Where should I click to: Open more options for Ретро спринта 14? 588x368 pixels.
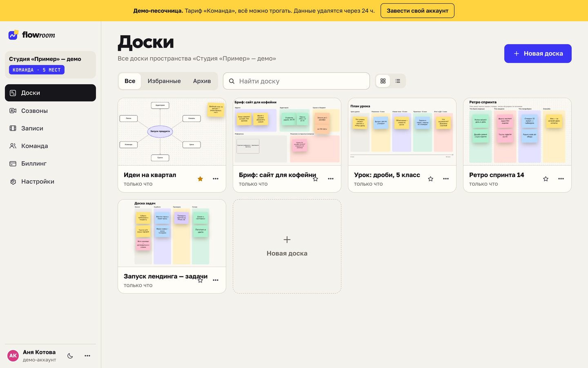[561, 179]
